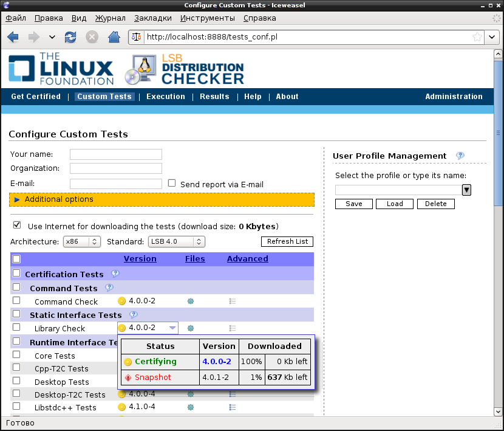Screen dimensions: 504x431
Task: Open help icon for User Profile Management
Action: pos(460,156)
